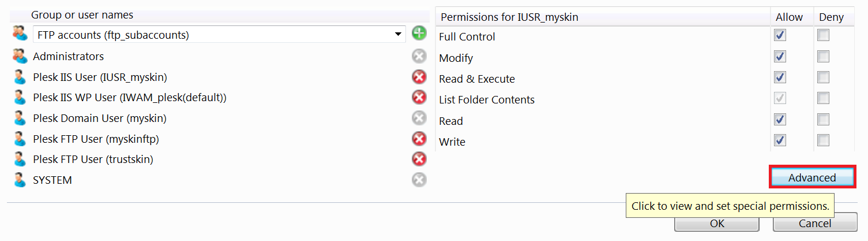This screenshot has width=868, height=241.
Task: Remove Plesk IIS User (IUSR_myskin) via red X
Action: click(419, 76)
